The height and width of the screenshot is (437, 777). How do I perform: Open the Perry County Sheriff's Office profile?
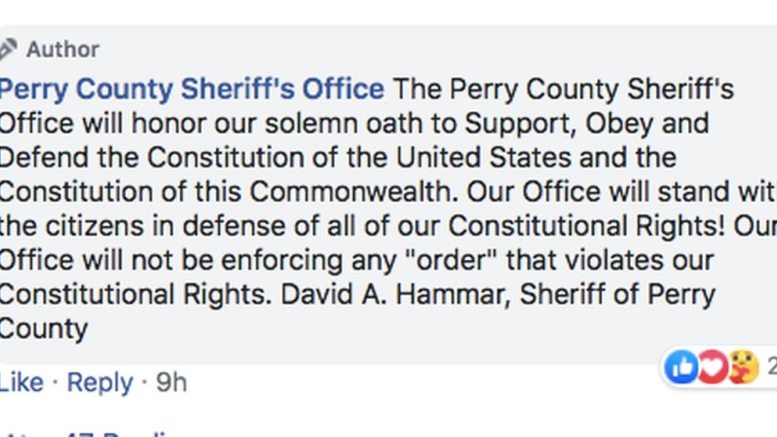(192, 89)
